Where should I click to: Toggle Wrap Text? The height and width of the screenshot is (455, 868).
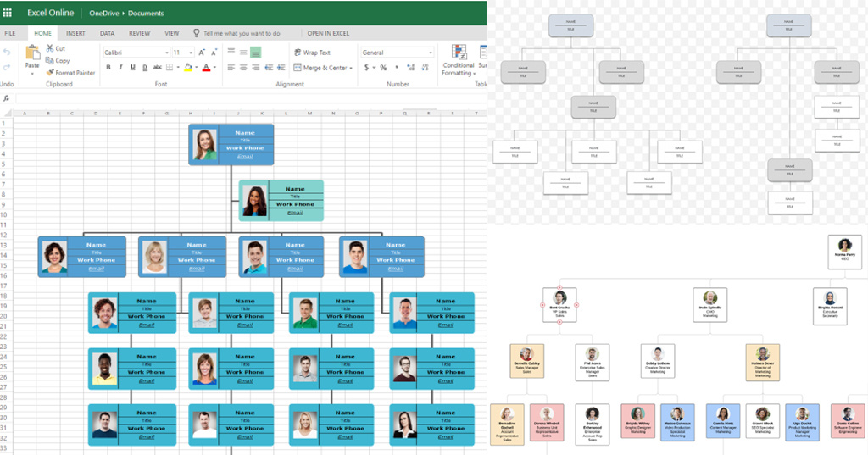pos(312,53)
